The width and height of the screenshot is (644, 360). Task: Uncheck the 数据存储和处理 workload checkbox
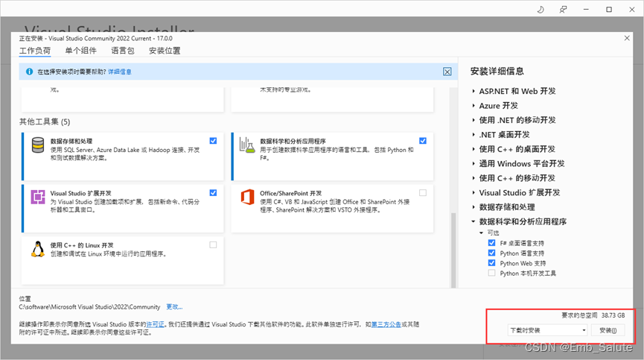pos(213,141)
